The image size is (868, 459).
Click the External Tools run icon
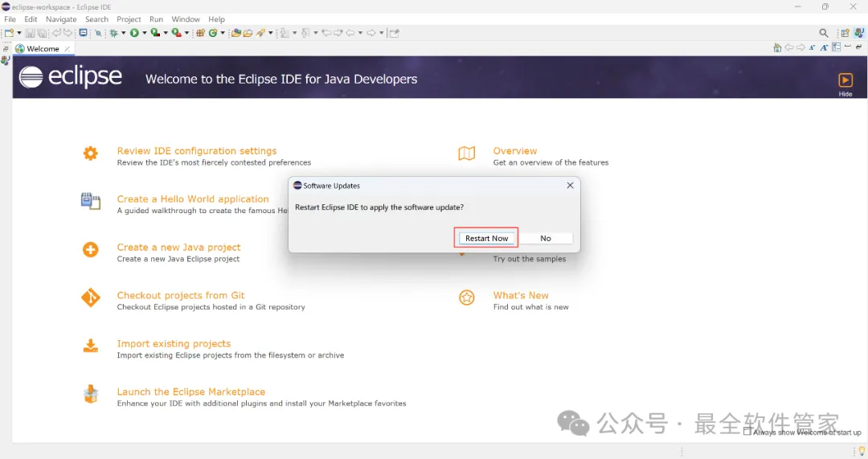coord(176,33)
